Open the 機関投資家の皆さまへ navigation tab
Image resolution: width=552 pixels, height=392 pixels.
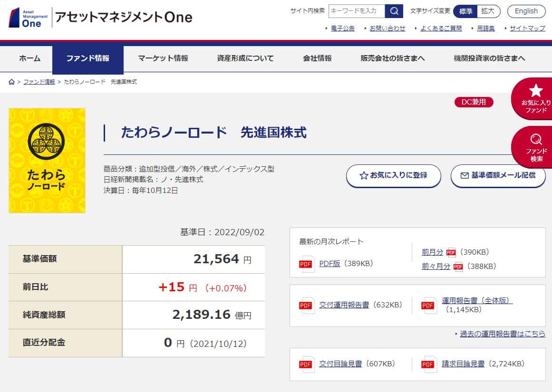coord(489,58)
